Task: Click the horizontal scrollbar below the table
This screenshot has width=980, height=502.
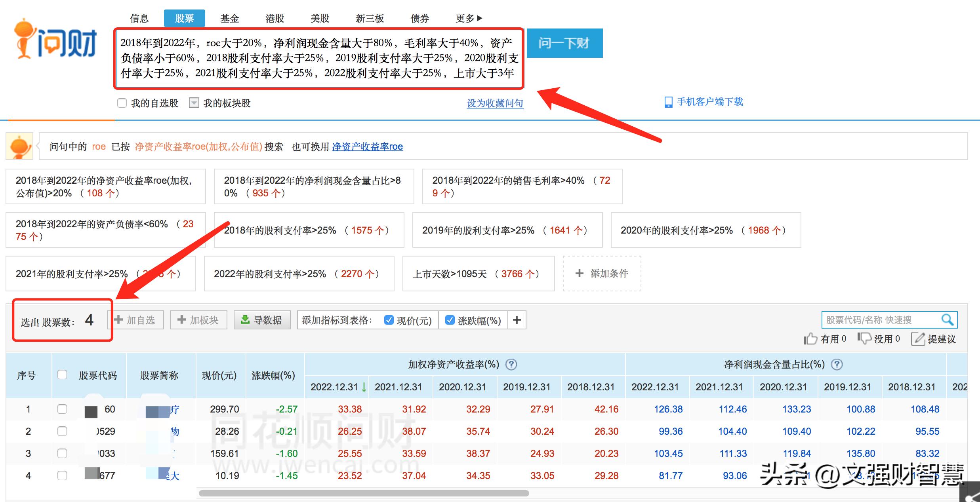Action: click(x=364, y=493)
